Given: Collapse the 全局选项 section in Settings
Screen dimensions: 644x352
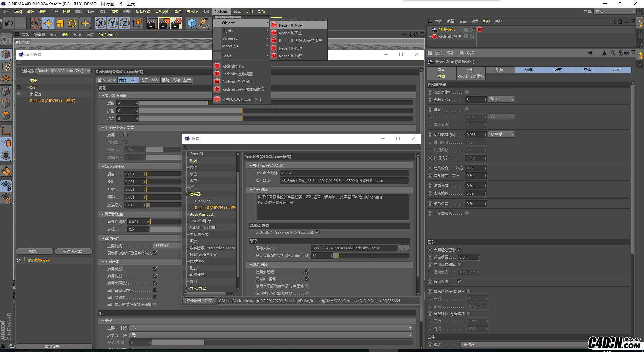Looking at the screenshot, I should [x=251, y=190].
